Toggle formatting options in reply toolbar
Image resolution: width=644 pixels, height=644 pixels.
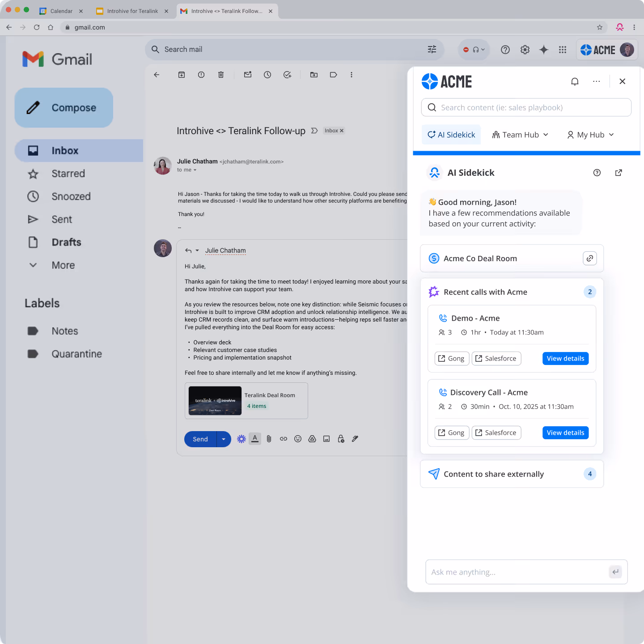(x=255, y=439)
